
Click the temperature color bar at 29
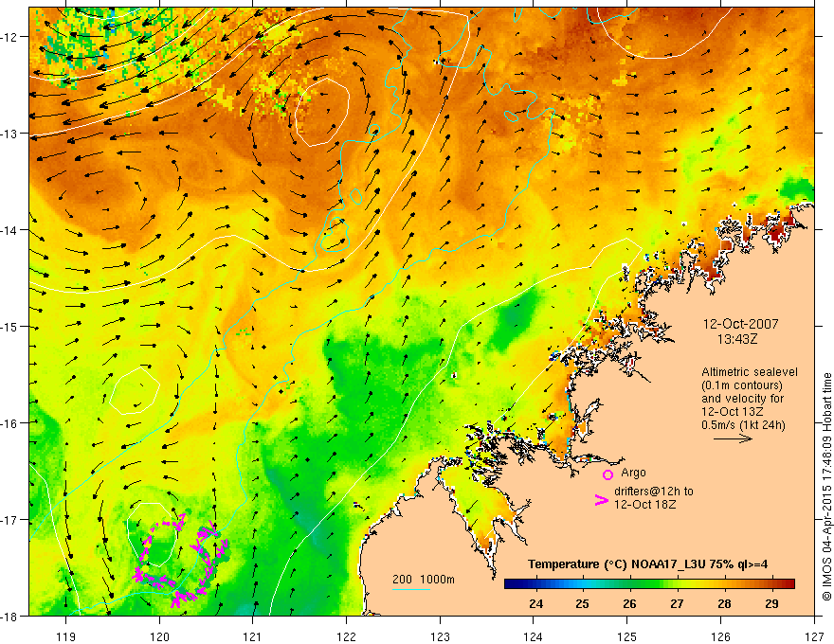point(771,584)
